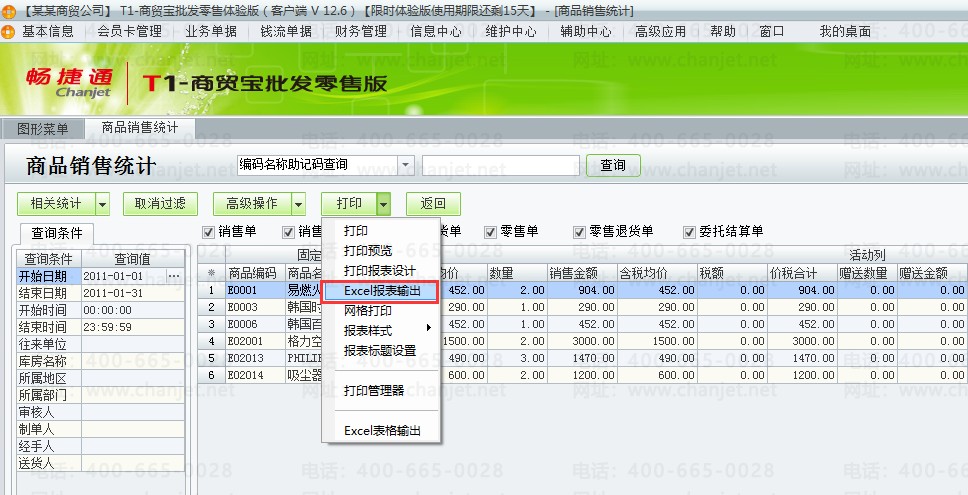Click the 查询 button
Image resolution: width=968 pixels, height=495 pixels.
[x=613, y=165]
